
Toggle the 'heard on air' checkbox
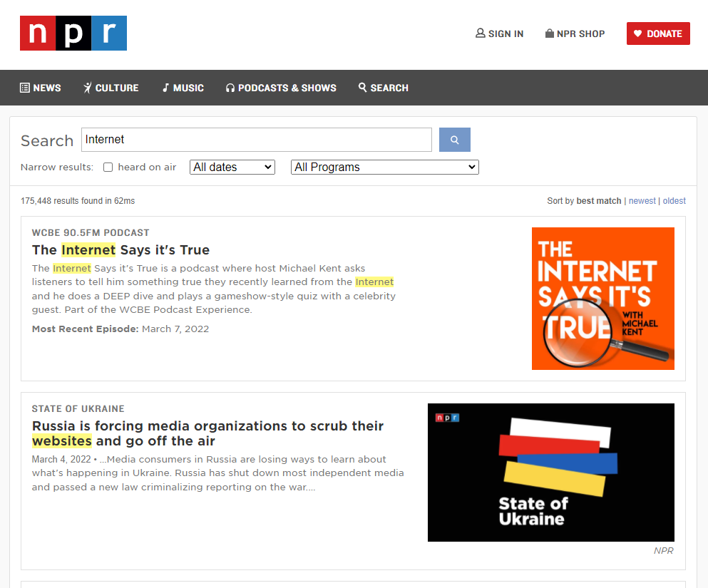(x=108, y=167)
